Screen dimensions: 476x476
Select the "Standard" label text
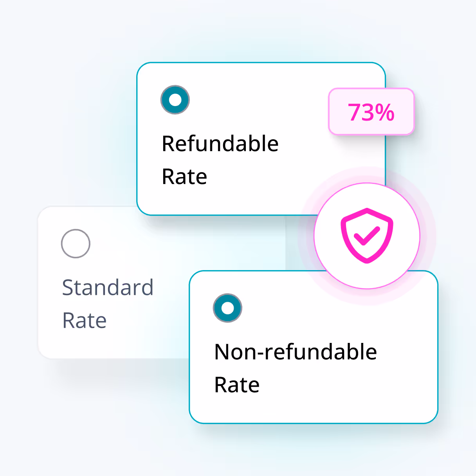pyautogui.click(x=108, y=288)
